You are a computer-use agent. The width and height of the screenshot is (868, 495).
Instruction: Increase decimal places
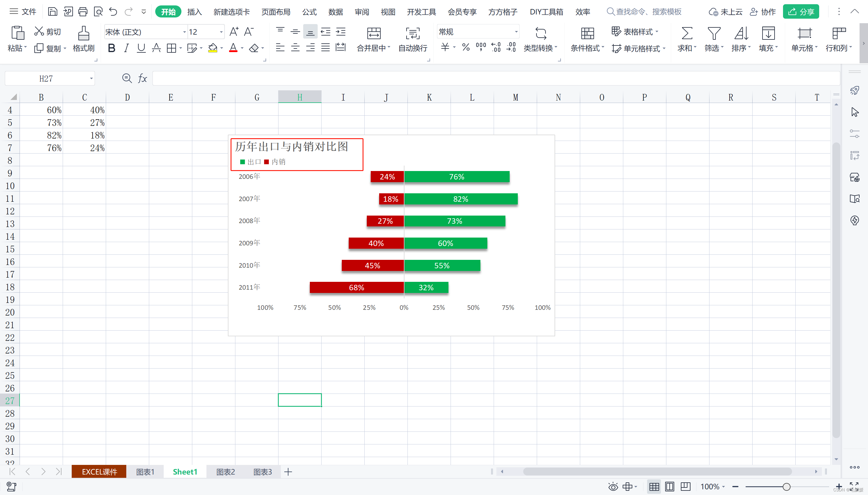point(496,47)
